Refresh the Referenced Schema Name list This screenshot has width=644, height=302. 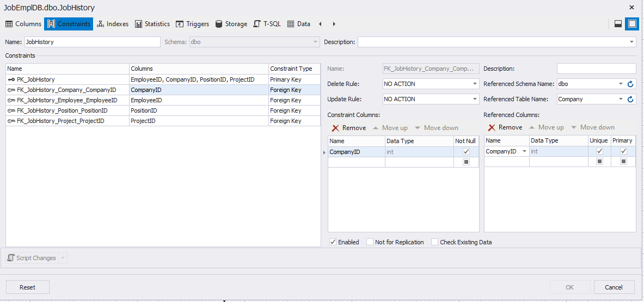[631, 84]
